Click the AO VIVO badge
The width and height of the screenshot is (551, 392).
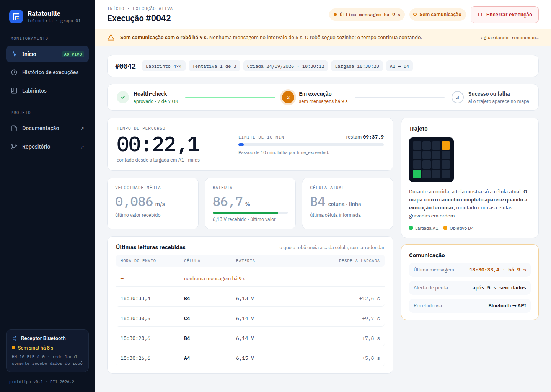tap(73, 54)
